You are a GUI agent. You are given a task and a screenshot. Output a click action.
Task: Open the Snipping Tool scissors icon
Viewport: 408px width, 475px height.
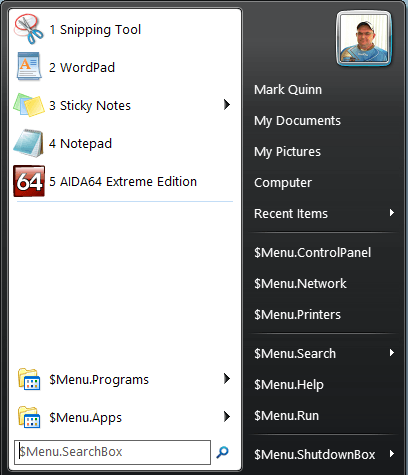(x=29, y=29)
